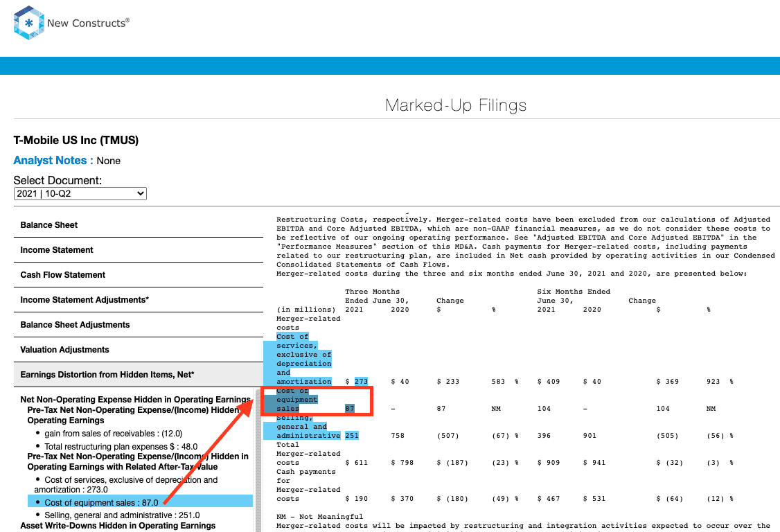Screen dimensions: 780x532
Task: Select Net Non-Operating Expense Hidden in Operating Earnings
Action: point(135,400)
